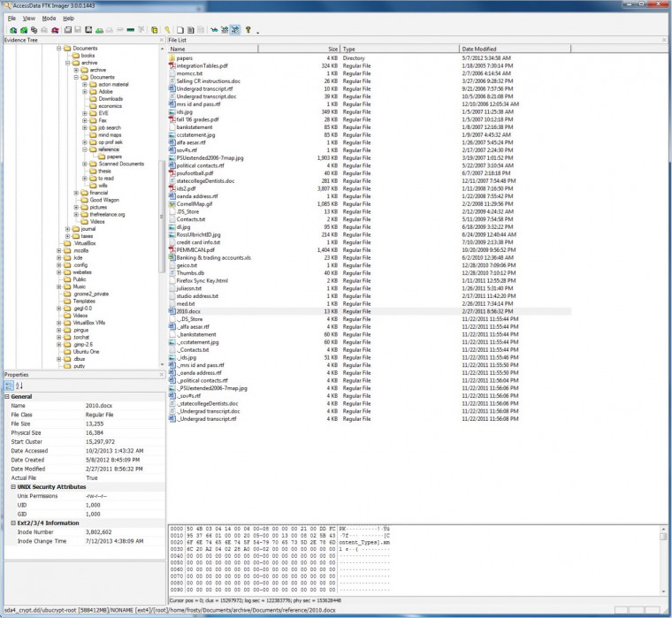Select the RossUlbrichtID.jpg file
Screen dimensions: 672x618
(198, 234)
